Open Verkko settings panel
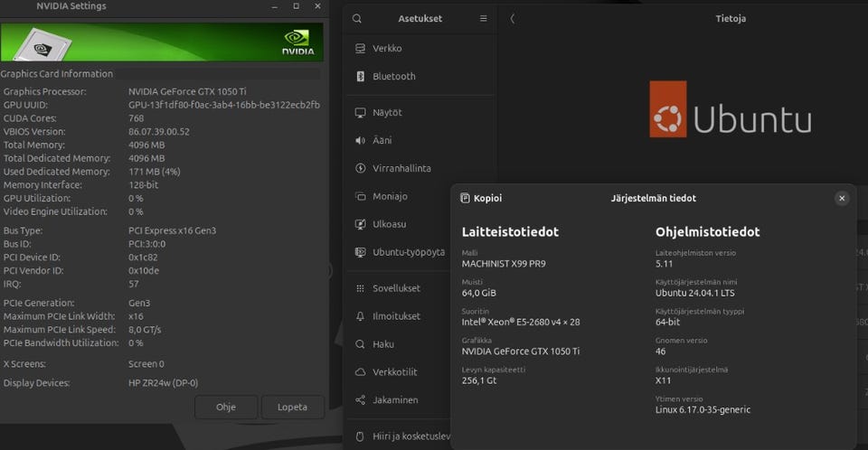Screen dimensions: 868x450 point(419,48)
